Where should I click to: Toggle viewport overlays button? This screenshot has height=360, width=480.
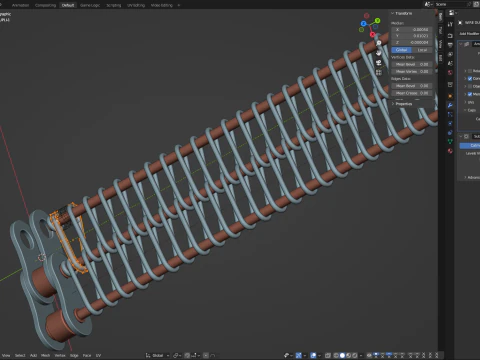pos(313,355)
